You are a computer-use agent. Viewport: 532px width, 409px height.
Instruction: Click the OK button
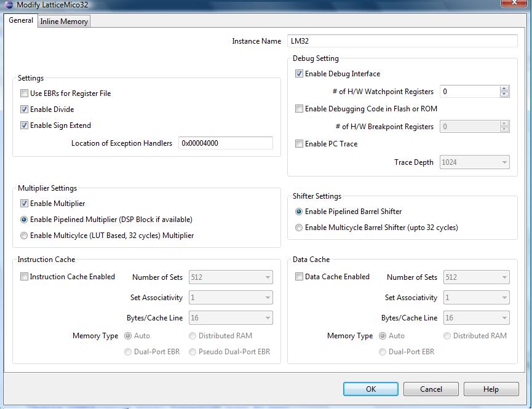pos(371,389)
